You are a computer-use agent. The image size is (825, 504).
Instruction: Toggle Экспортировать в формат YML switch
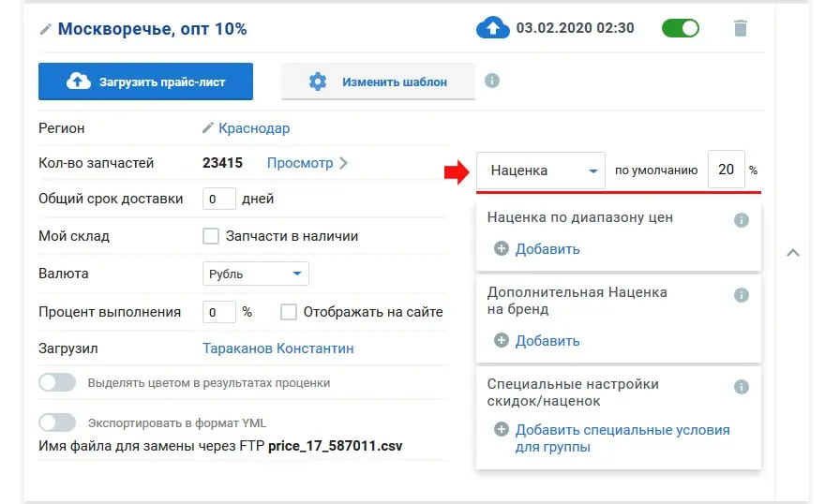pyautogui.click(x=57, y=422)
